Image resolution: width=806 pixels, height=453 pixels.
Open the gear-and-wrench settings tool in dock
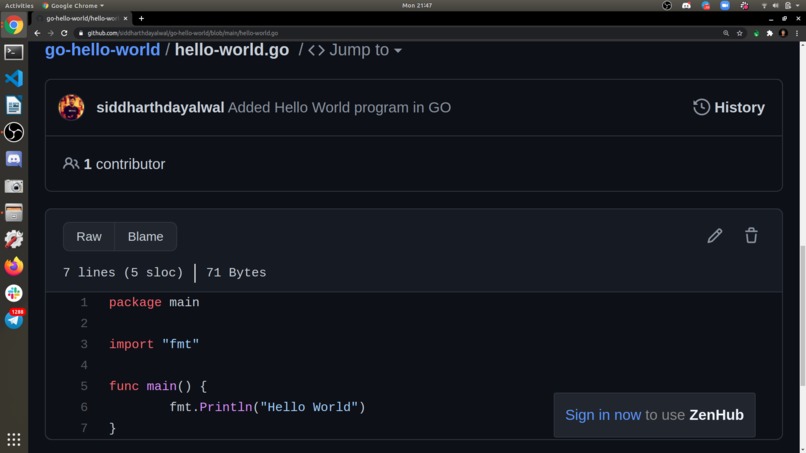pyautogui.click(x=14, y=239)
